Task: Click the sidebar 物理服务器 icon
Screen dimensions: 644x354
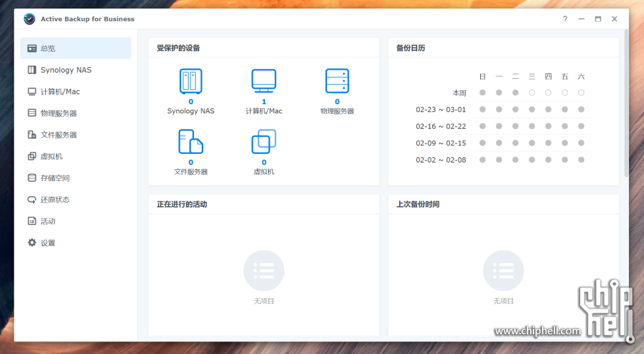Action: 32,113
